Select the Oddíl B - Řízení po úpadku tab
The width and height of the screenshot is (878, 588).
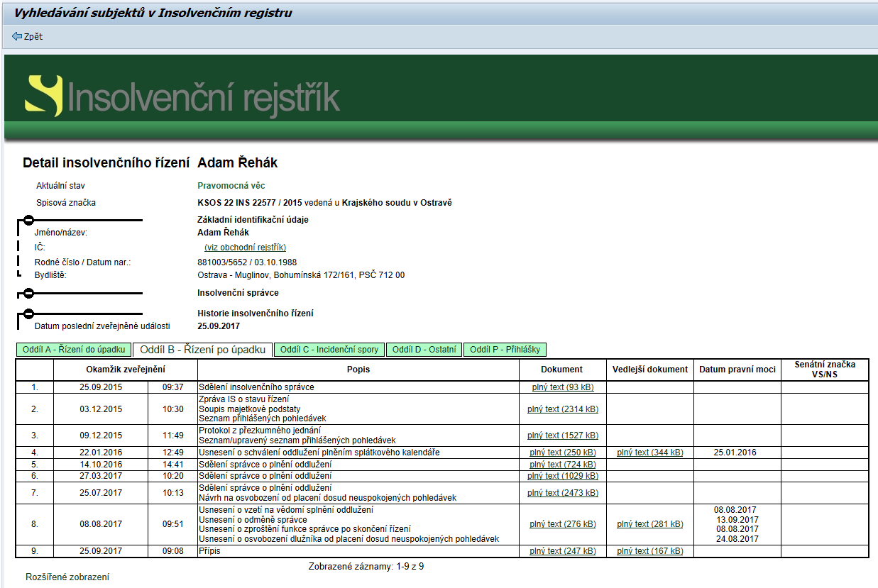coord(202,350)
